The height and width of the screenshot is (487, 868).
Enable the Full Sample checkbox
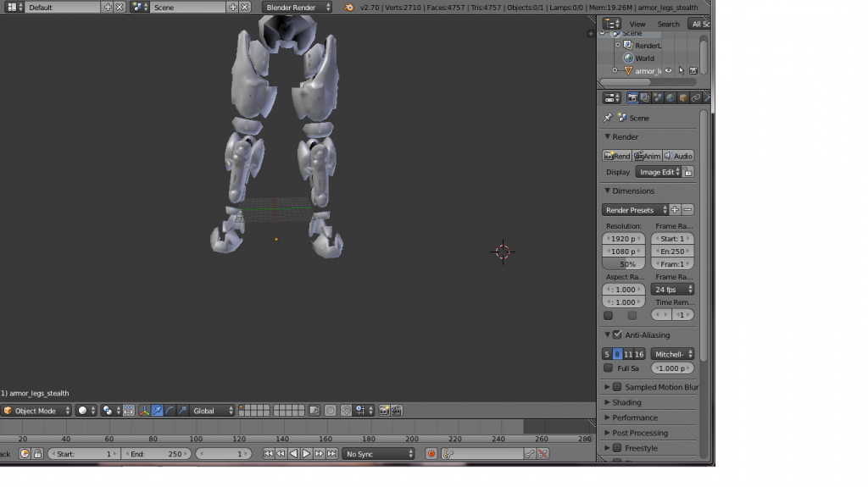tap(608, 368)
